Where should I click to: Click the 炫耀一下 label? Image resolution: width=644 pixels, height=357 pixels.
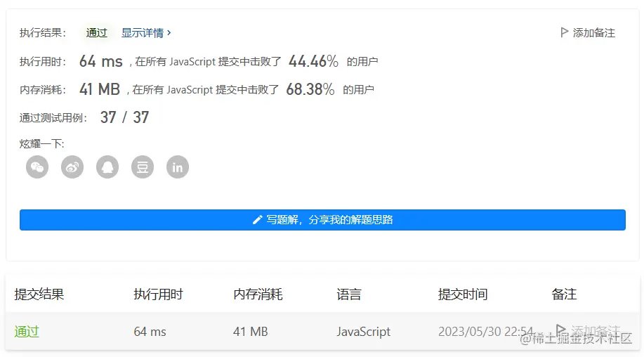coord(42,144)
